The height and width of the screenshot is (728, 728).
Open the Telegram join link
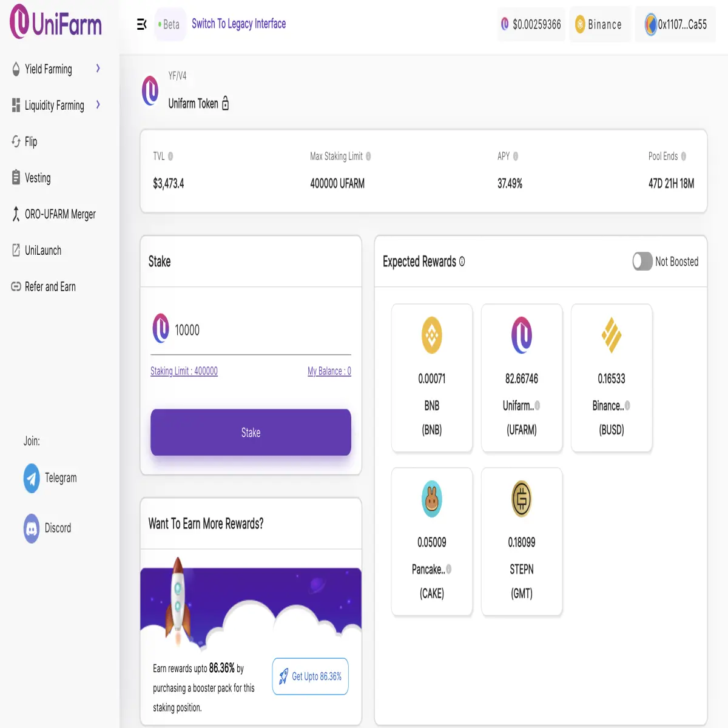tap(50, 478)
